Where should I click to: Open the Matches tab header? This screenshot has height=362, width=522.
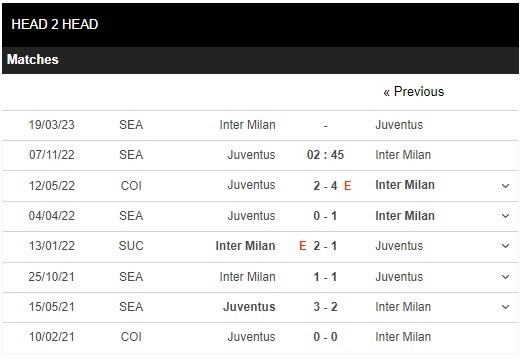[x=33, y=60]
